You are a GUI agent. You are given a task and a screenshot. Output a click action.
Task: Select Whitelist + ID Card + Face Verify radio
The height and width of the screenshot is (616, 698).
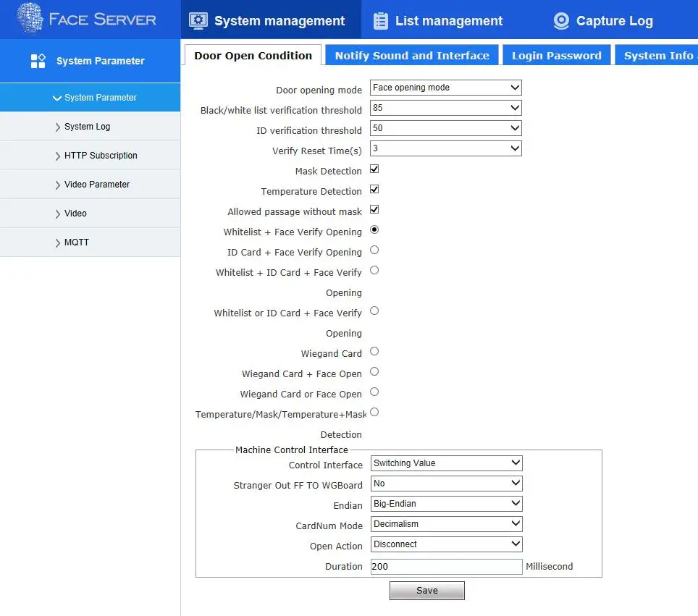[x=374, y=270]
